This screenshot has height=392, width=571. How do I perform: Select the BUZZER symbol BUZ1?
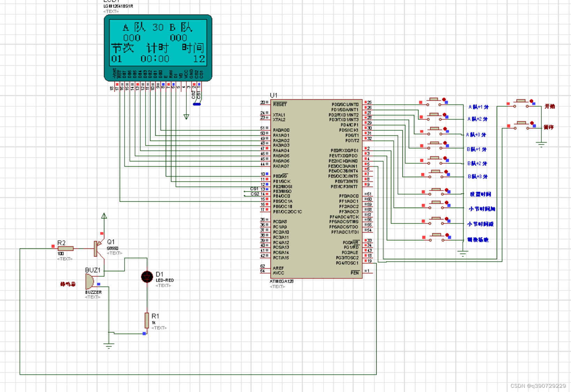pos(89,281)
